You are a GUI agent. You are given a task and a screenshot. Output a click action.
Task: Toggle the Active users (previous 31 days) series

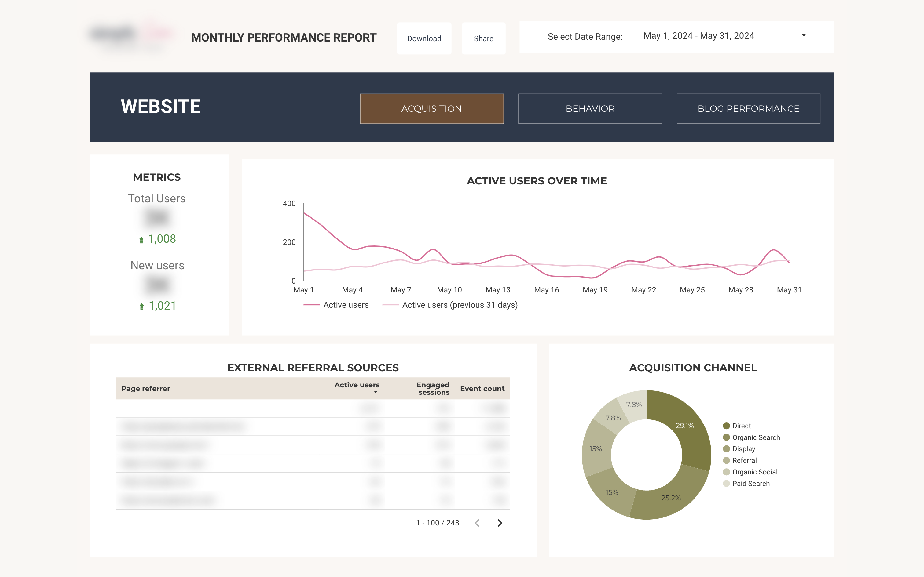coord(460,305)
